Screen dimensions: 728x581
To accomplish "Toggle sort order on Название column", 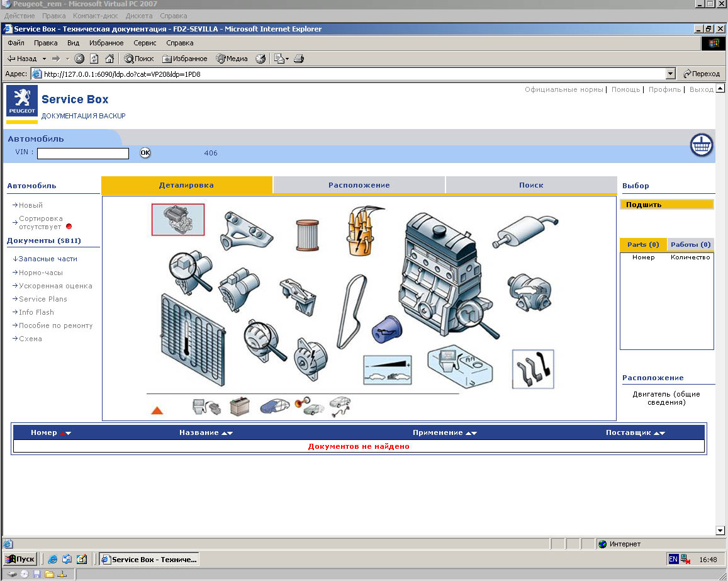I will click(227, 433).
